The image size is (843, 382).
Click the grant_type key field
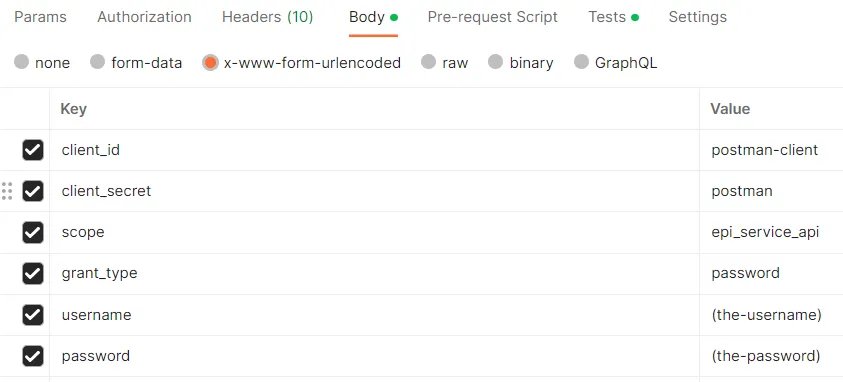click(374, 273)
